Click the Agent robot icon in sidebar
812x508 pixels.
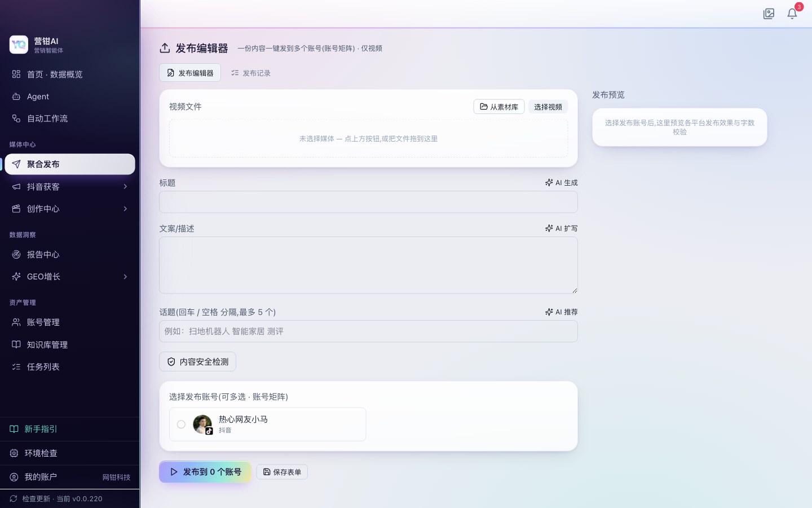(x=16, y=97)
